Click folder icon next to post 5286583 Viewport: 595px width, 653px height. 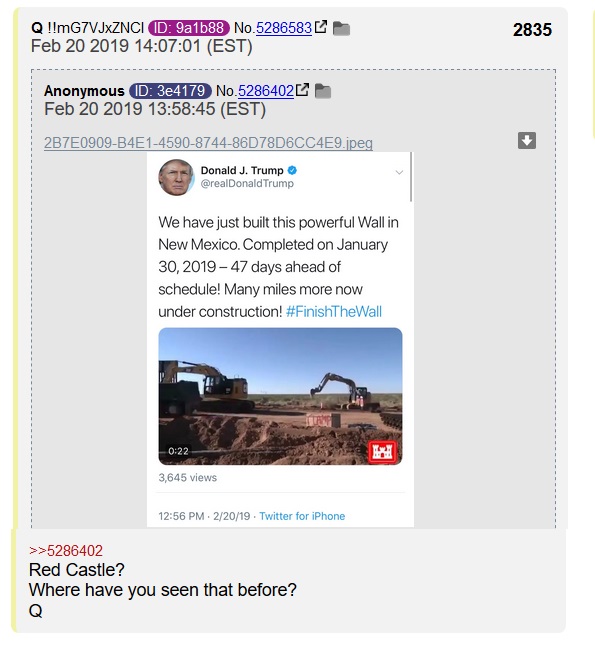tap(341, 28)
